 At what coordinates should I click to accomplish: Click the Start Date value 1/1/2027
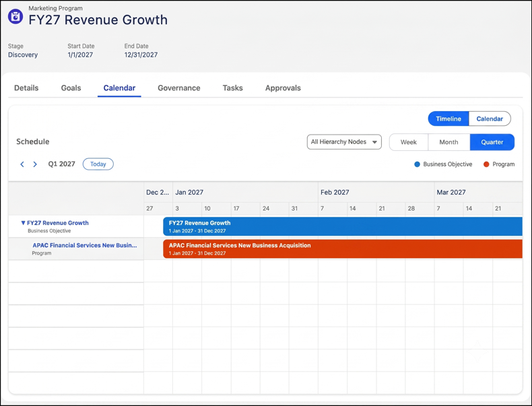tap(80, 55)
